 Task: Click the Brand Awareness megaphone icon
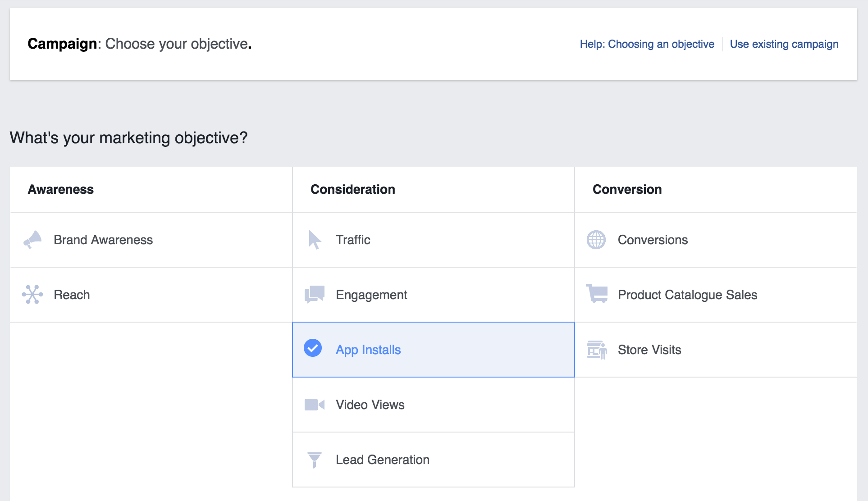[x=32, y=240]
